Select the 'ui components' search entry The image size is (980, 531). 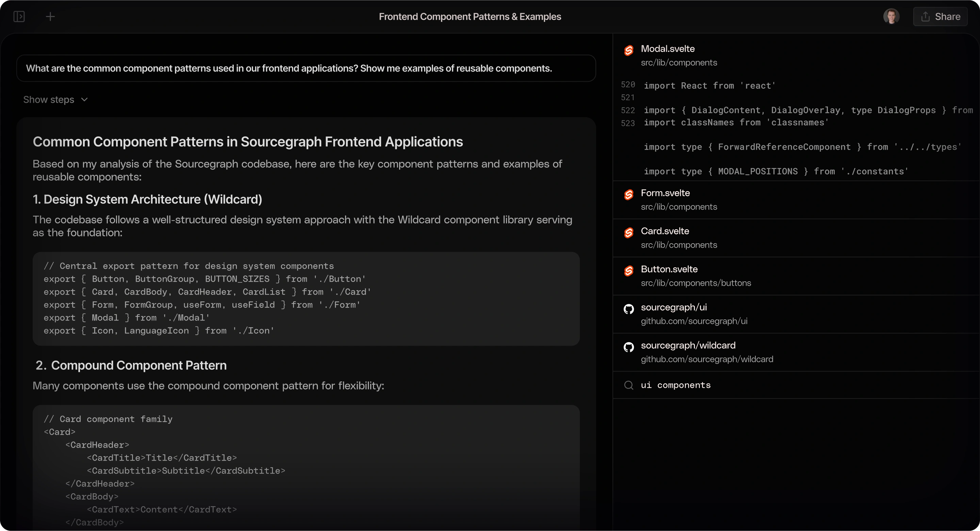[x=796, y=385]
